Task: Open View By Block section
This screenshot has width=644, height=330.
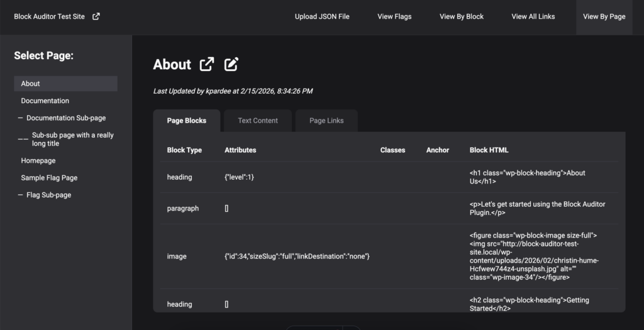Action: pyautogui.click(x=461, y=16)
